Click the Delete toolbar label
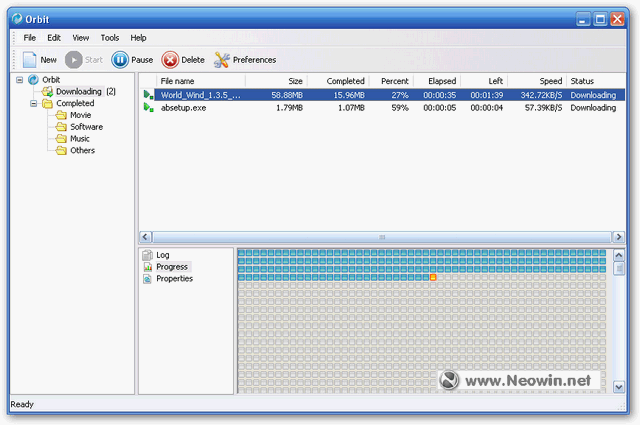This screenshot has height=425, width=640. pyautogui.click(x=193, y=60)
